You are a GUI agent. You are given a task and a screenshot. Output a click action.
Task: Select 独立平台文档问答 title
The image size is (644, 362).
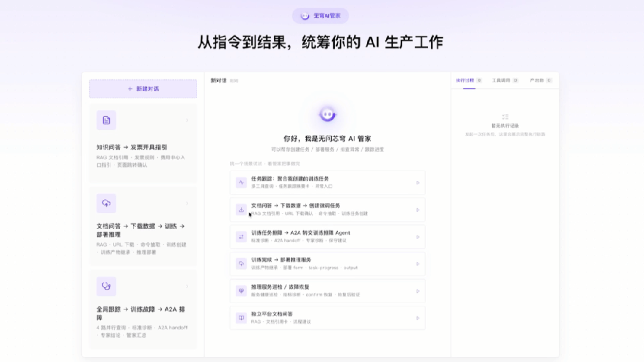point(272,314)
